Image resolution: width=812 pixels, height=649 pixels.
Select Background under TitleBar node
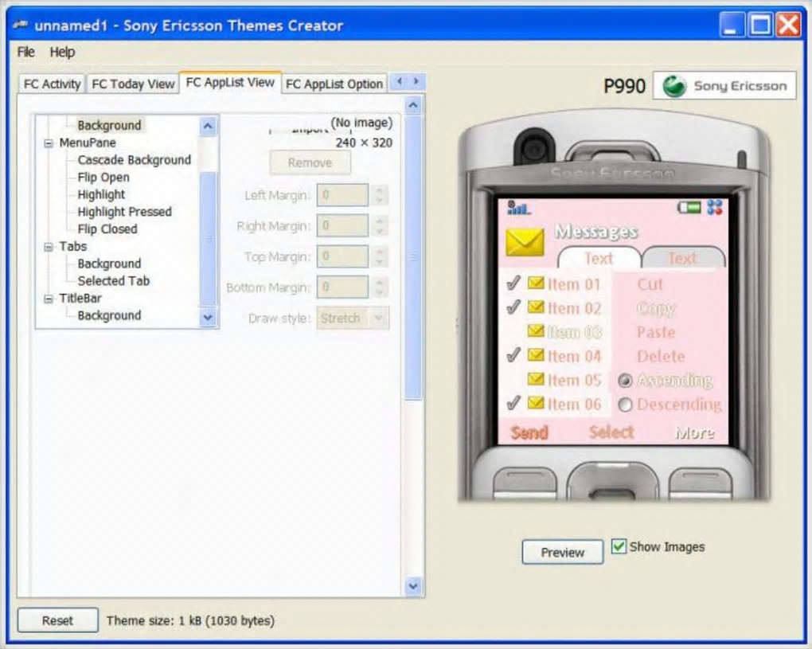click(109, 315)
